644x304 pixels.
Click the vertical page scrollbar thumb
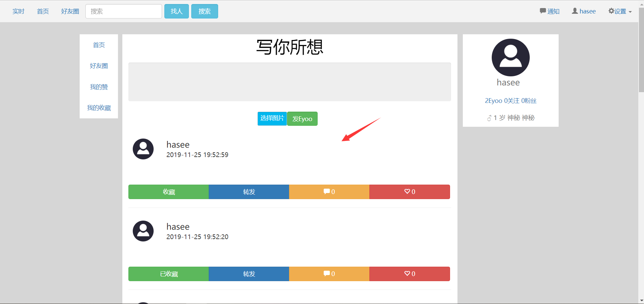click(641, 49)
